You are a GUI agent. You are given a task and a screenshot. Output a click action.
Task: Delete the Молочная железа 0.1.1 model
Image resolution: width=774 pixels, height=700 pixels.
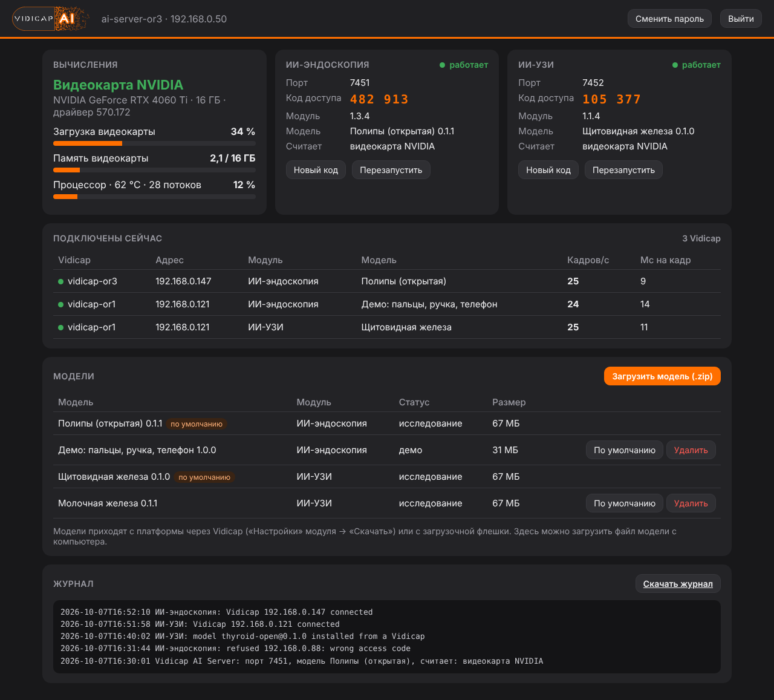click(x=691, y=503)
